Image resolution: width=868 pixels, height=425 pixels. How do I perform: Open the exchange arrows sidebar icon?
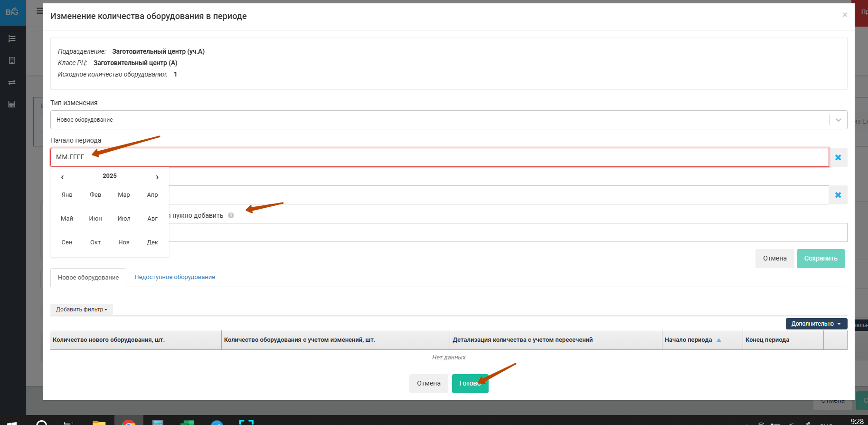12,82
